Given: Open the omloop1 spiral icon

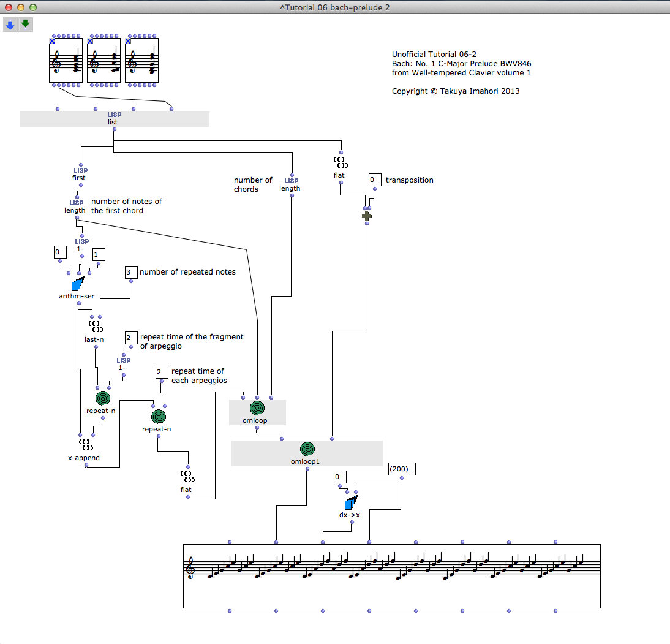Looking at the screenshot, I should pos(307,450).
